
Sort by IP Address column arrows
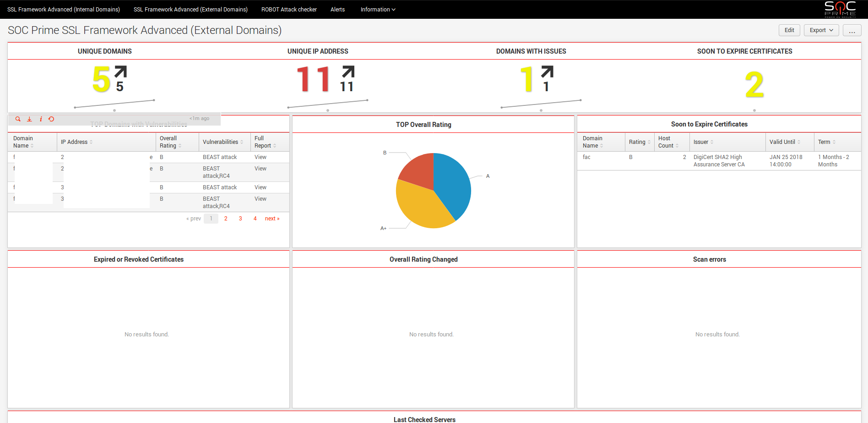[x=91, y=142]
